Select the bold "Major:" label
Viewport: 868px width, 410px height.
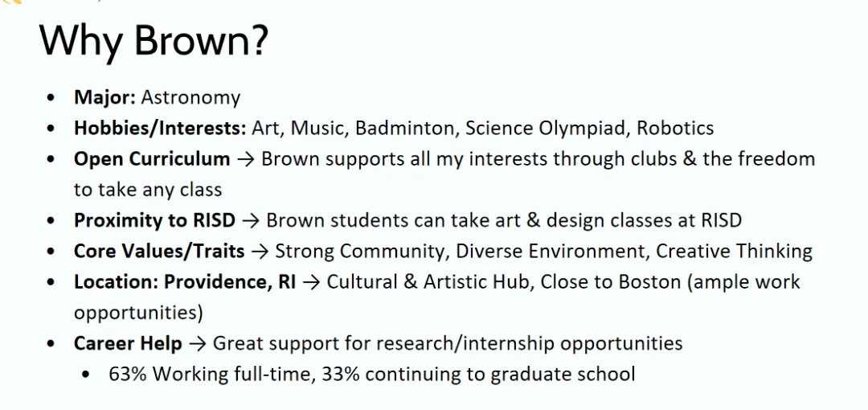[105, 97]
